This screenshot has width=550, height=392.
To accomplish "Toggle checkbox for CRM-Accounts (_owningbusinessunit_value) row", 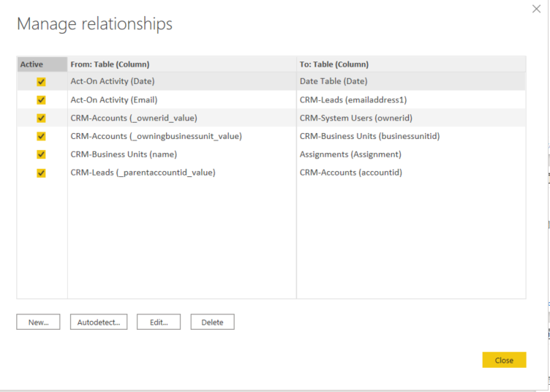I will (x=41, y=136).
